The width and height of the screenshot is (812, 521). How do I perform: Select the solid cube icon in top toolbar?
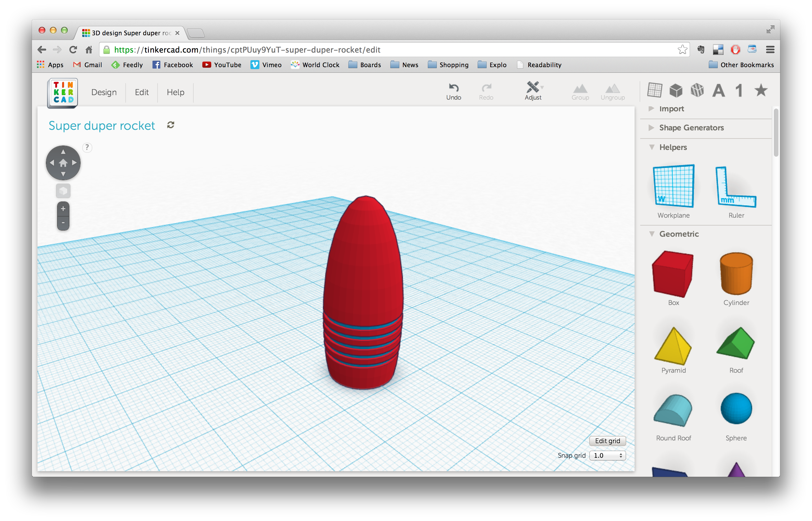tap(676, 90)
